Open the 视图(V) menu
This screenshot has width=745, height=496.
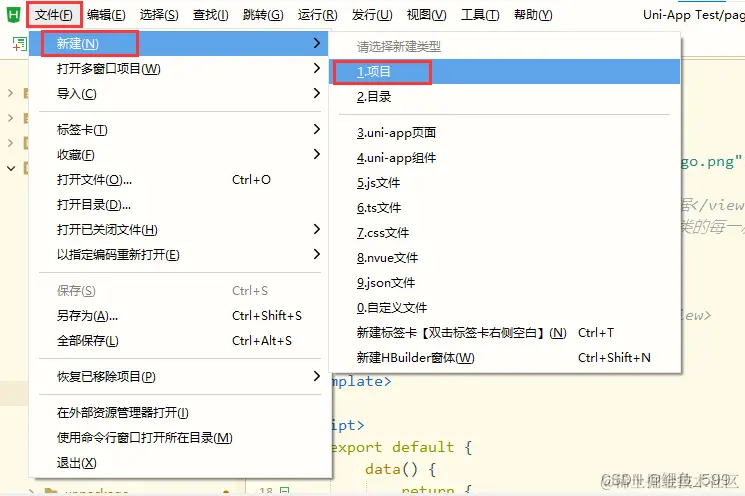427,15
